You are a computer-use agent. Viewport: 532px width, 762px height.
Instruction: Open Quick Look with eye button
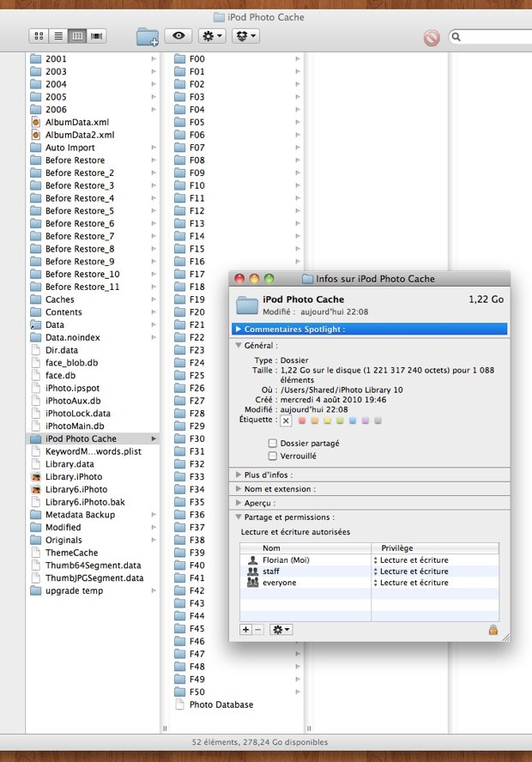tap(178, 36)
